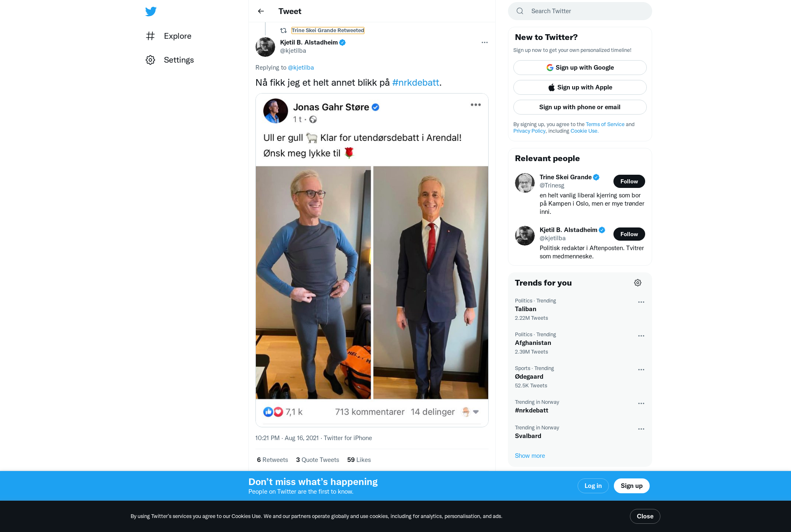The image size is (791, 532).
Task: Show more trends
Action: pyautogui.click(x=530, y=456)
